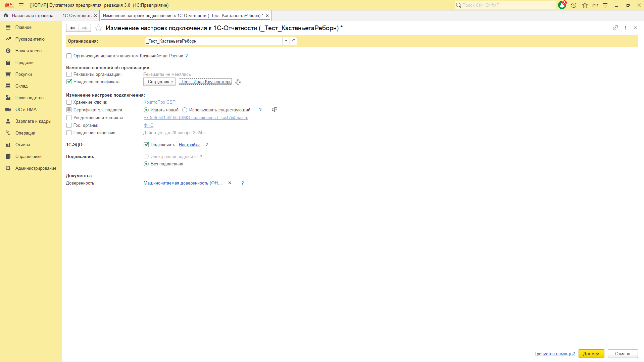Open Руководителю section in sidebar
This screenshot has height=362, width=644.
coord(31,39)
